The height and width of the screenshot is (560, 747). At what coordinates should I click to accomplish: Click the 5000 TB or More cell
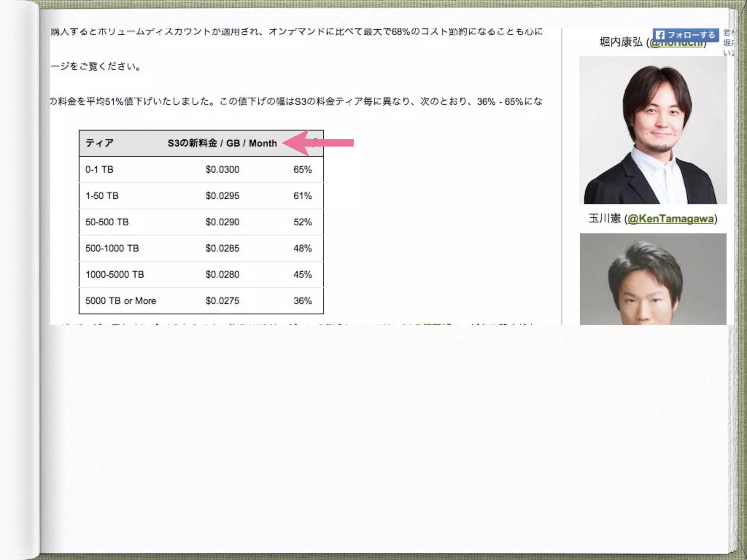pyautogui.click(x=121, y=301)
